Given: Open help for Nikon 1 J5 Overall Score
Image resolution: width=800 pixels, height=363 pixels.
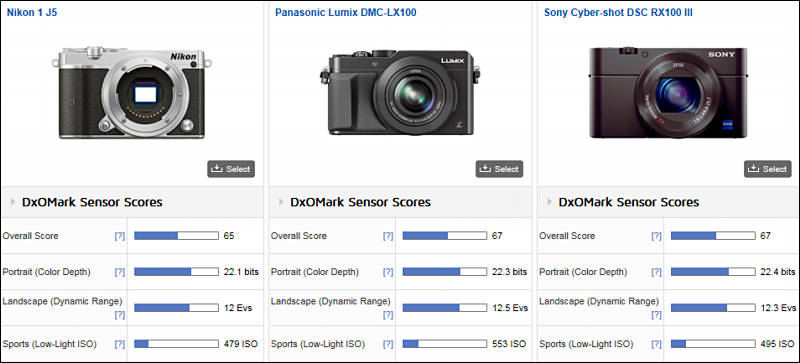Looking at the screenshot, I should (x=119, y=236).
